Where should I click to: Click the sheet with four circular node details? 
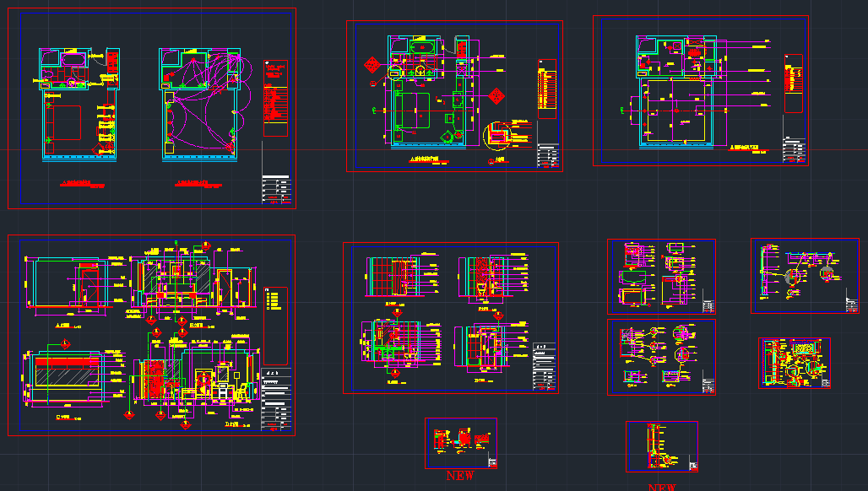point(660,357)
